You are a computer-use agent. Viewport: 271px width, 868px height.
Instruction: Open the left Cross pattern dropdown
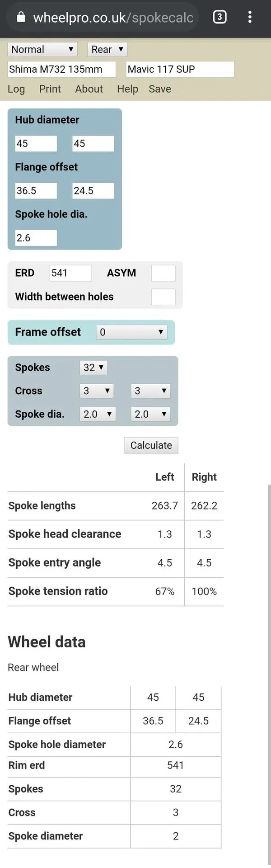point(97,391)
